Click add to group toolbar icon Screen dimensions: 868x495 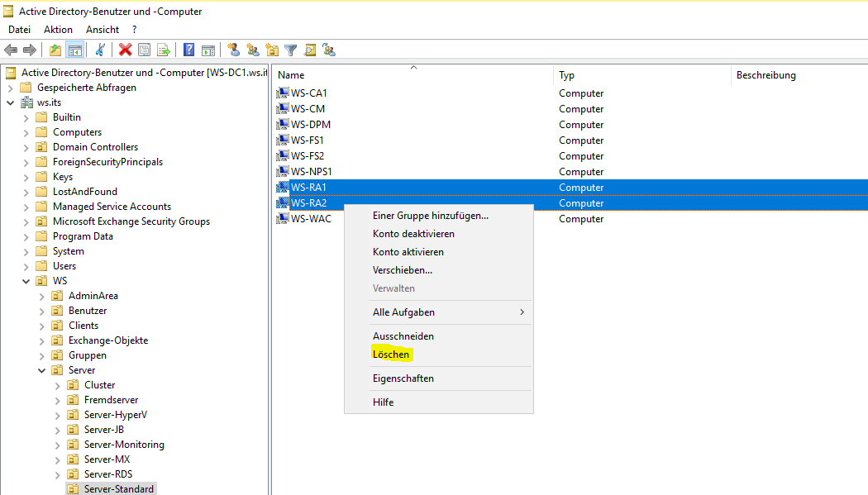329,50
